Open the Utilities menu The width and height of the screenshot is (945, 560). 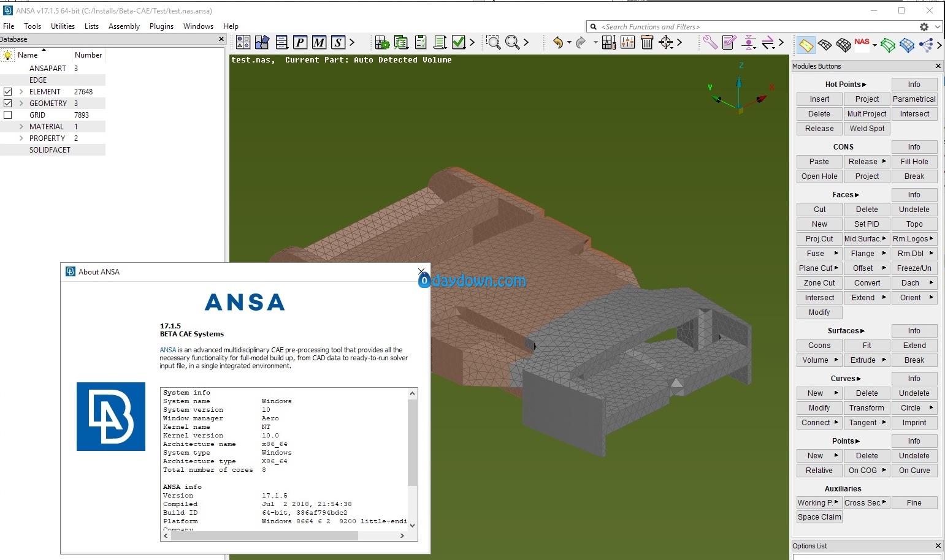[x=63, y=26]
